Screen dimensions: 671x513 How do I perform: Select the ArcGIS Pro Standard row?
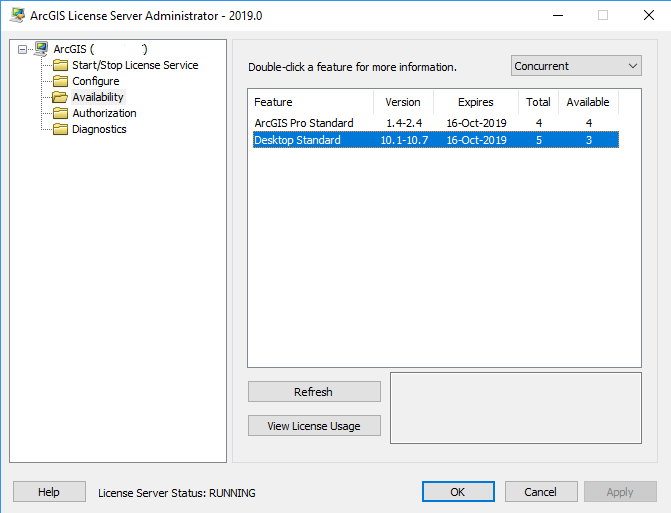(x=436, y=123)
